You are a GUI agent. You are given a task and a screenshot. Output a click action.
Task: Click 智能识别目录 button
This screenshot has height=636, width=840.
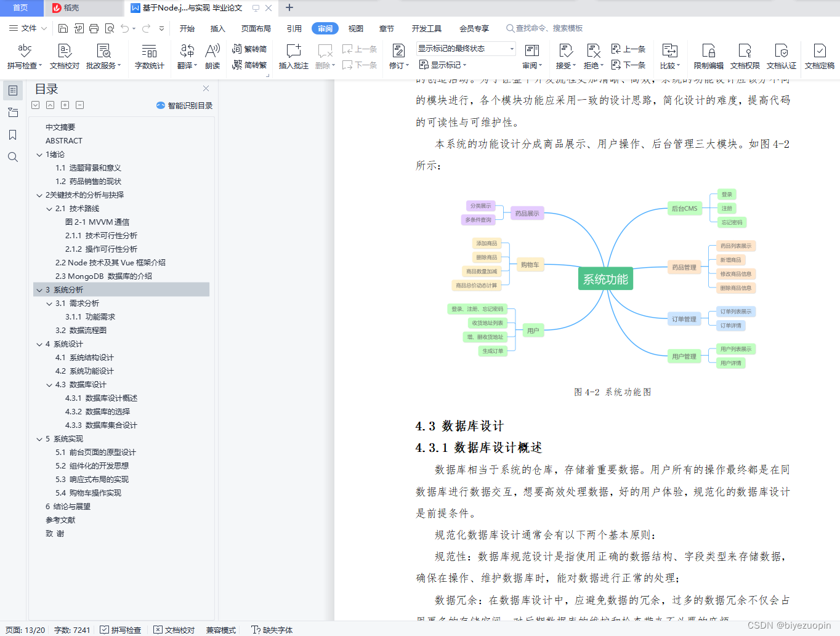pyautogui.click(x=185, y=105)
